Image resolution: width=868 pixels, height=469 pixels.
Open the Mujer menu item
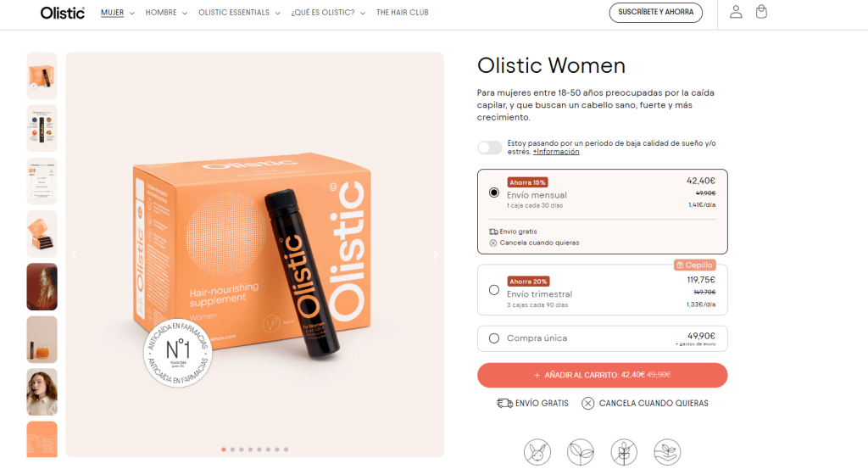tap(117, 13)
